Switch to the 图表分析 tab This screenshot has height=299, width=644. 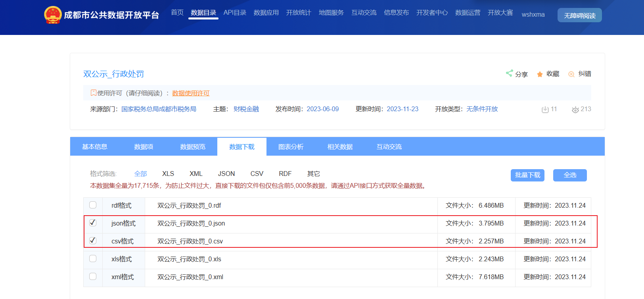click(291, 147)
